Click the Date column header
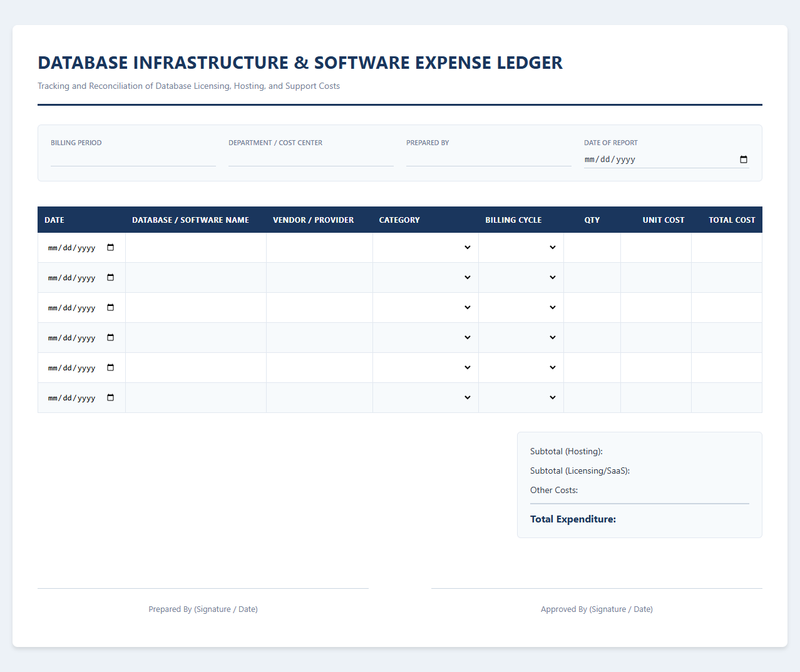800x672 pixels. [54, 220]
